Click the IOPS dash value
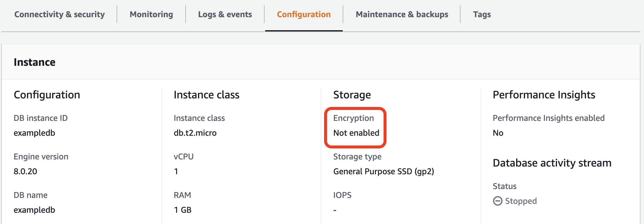 pos(335,210)
